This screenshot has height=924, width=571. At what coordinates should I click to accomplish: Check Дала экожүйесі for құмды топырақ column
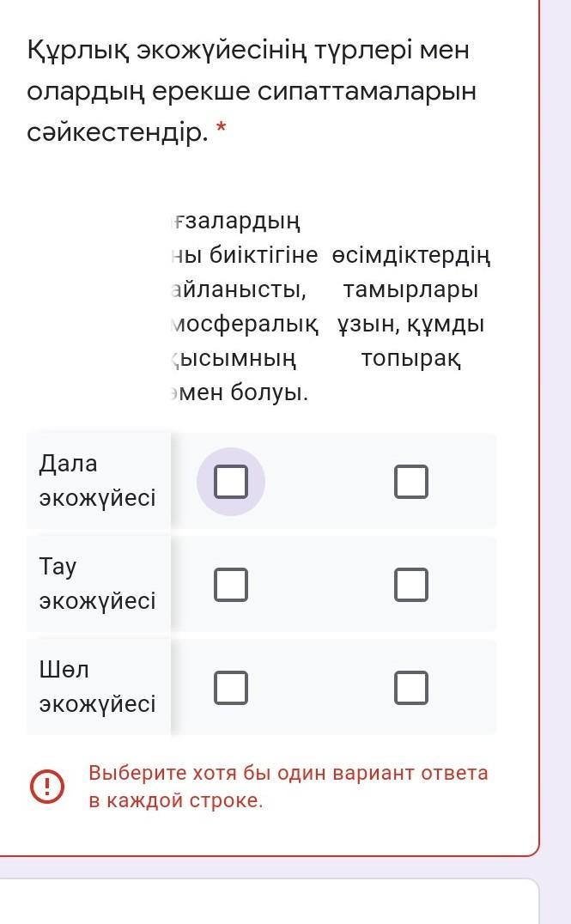coord(411,482)
